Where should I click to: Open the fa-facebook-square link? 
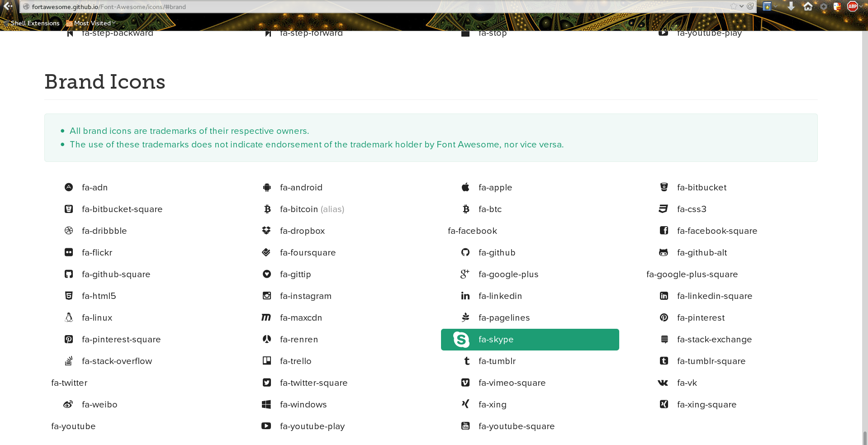pos(717,231)
